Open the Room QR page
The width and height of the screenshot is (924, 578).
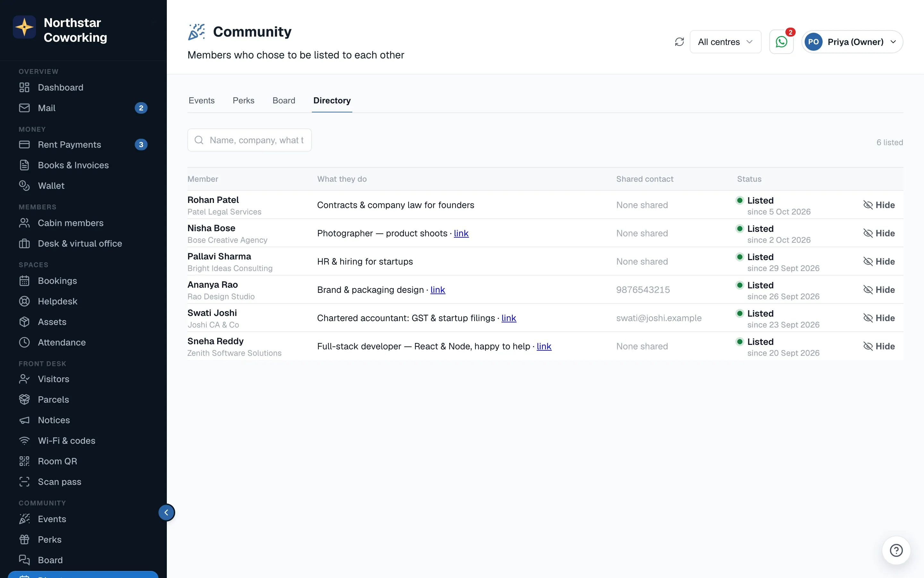[x=83, y=461]
